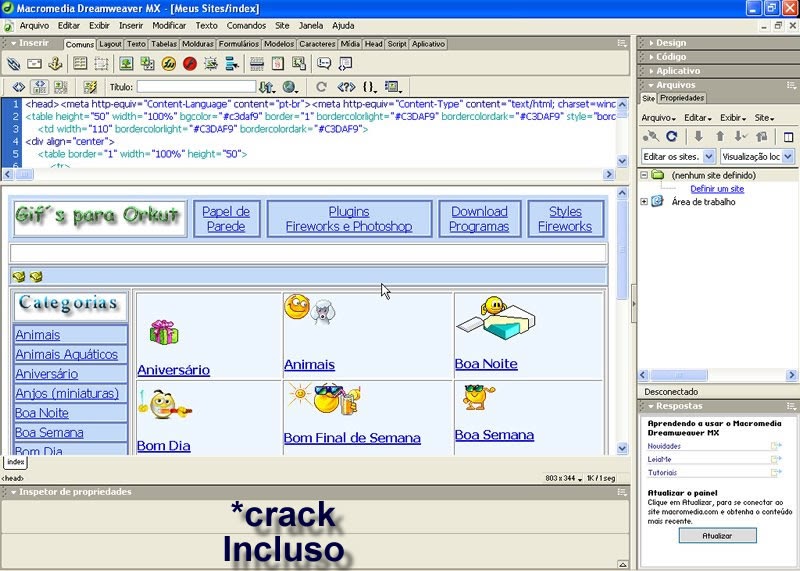
Task: Click the Animais Aquáticos category link
Action: coord(66,354)
